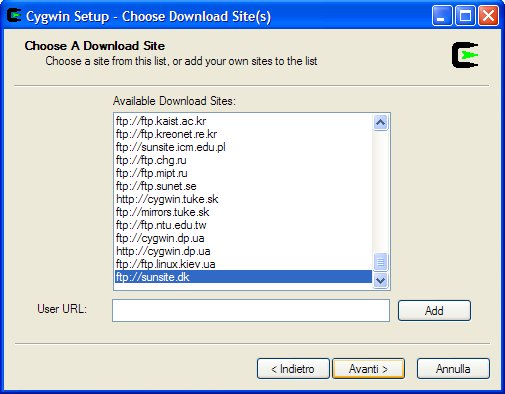Click the Cygwin icon in the title bar

pos(14,16)
